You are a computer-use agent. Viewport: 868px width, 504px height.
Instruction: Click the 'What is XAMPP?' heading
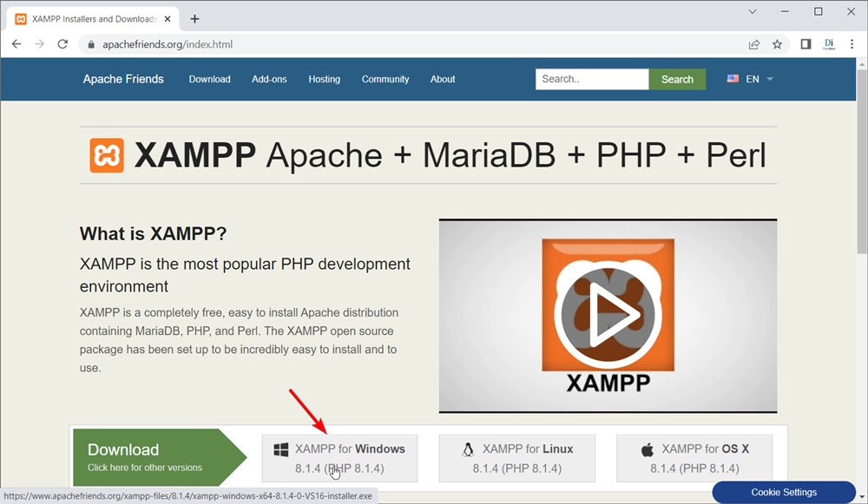[x=154, y=233]
